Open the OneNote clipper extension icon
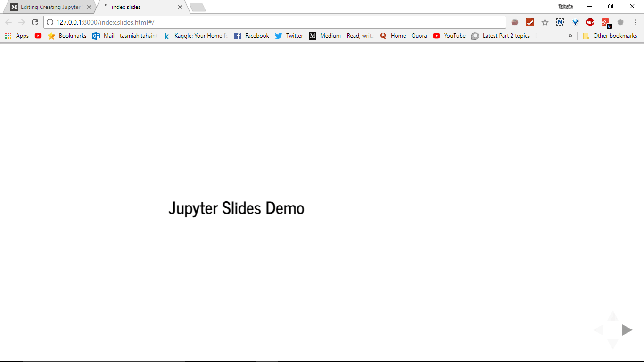 (560, 22)
